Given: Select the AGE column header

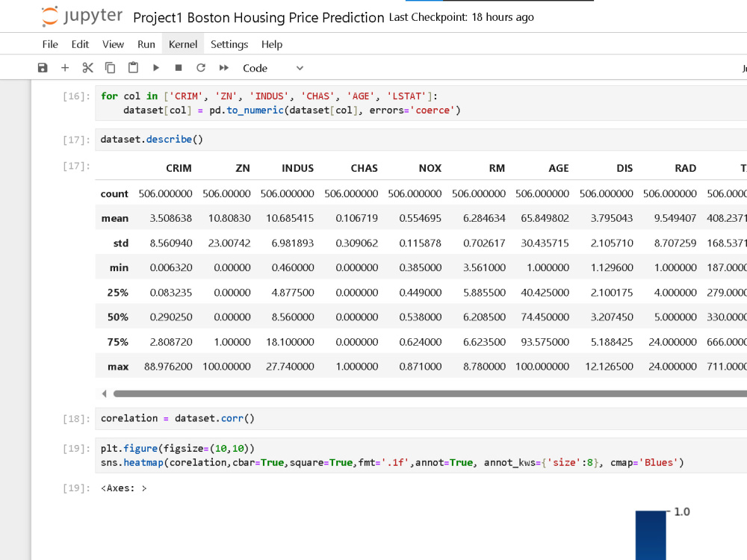Looking at the screenshot, I should (x=558, y=168).
